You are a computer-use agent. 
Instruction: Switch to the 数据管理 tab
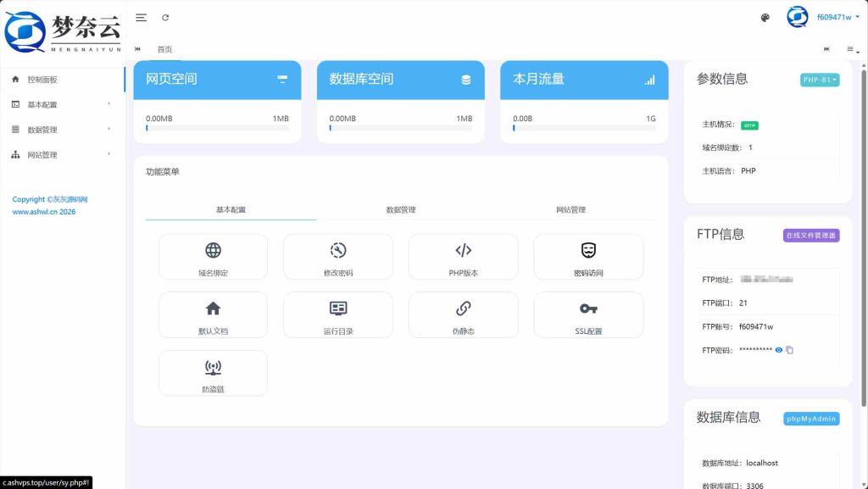coord(401,209)
